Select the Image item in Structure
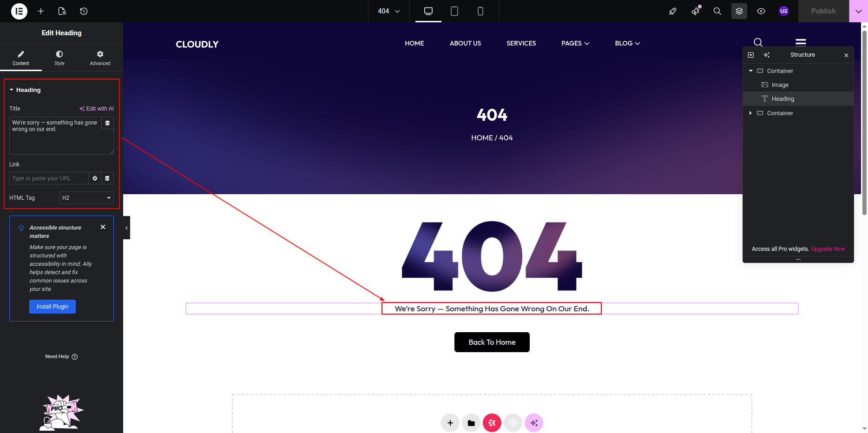The width and height of the screenshot is (868, 433). pos(798,85)
